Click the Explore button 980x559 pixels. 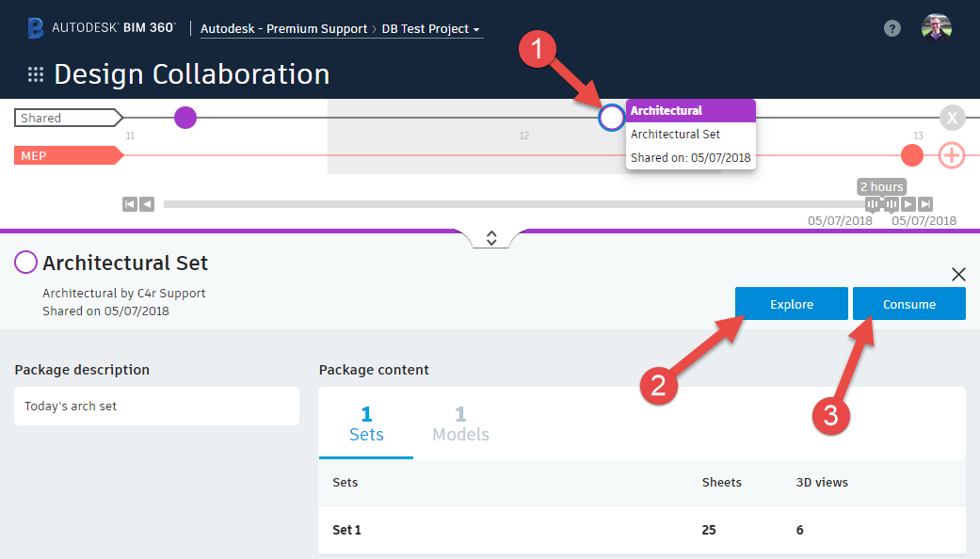(x=791, y=303)
